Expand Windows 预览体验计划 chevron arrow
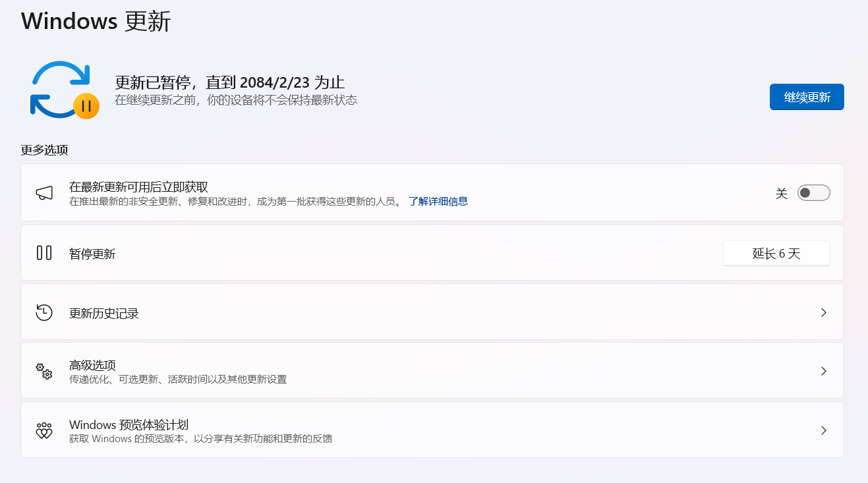Viewport: 868px width, 483px height. (823, 430)
